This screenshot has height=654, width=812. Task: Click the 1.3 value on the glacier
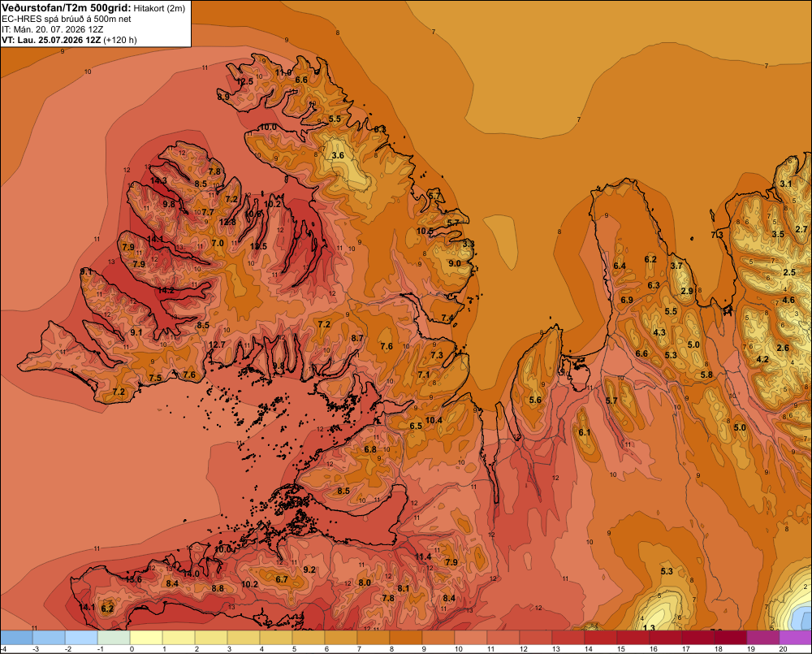point(649,627)
